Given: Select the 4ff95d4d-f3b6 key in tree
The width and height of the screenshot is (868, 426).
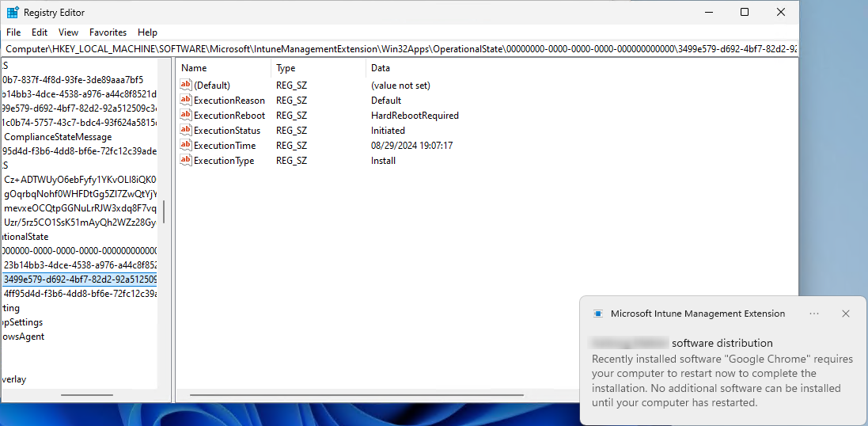Looking at the screenshot, I should 79,294.
